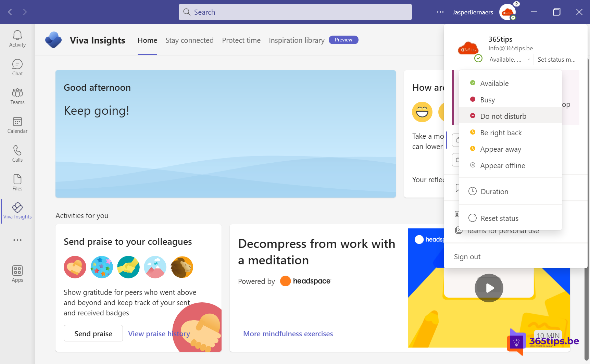Screen dimensions: 590x364
Task: Go to Teams in the sidebar
Action: (x=17, y=96)
